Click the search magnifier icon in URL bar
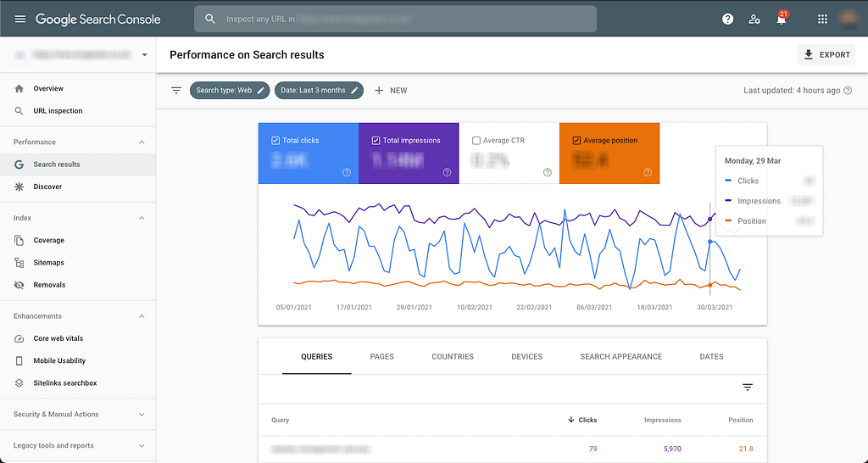 (210, 19)
